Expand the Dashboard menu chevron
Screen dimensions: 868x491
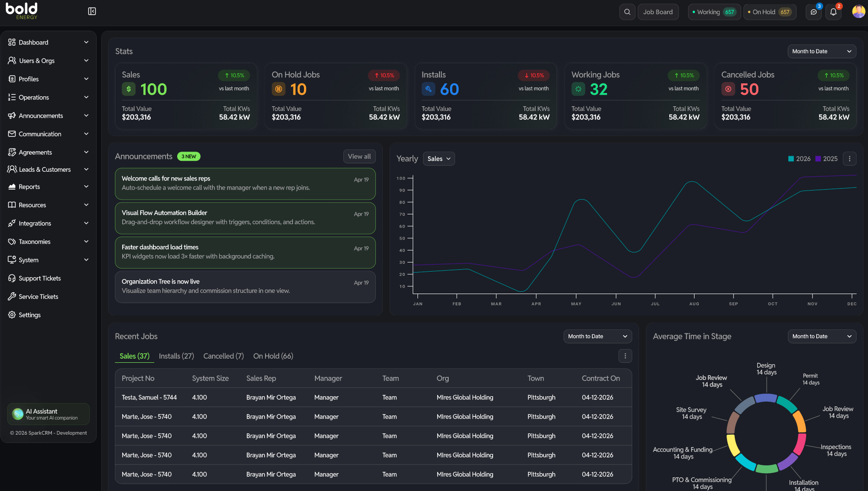[86, 42]
